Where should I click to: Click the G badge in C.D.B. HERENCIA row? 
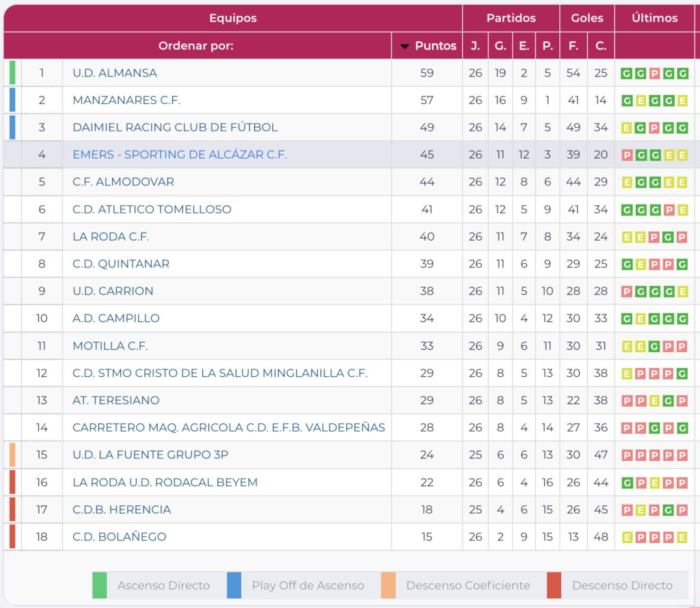(668, 510)
